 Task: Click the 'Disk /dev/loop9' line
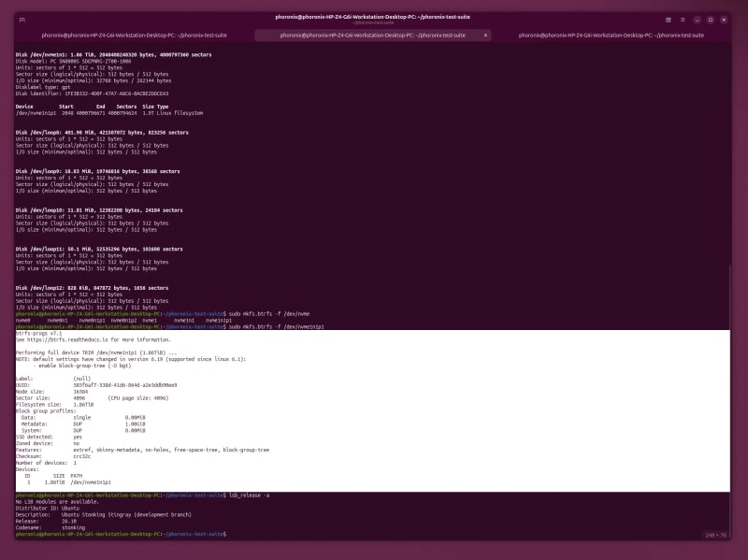(98, 171)
